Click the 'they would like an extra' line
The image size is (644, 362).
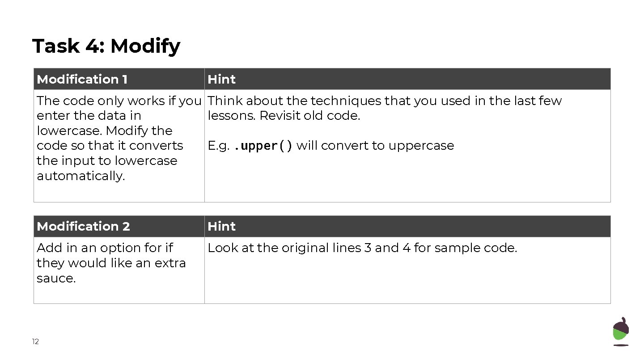pyautogui.click(x=111, y=263)
